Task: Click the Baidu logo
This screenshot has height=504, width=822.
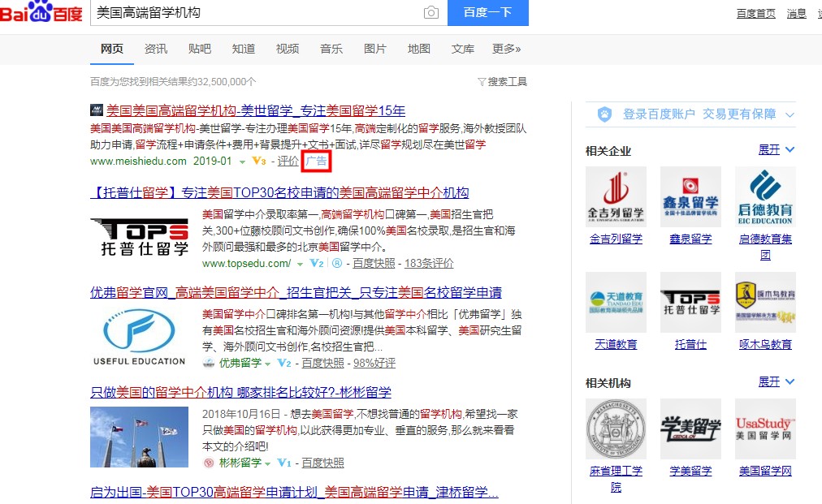Action: pyautogui.click(x=41, y=13)
